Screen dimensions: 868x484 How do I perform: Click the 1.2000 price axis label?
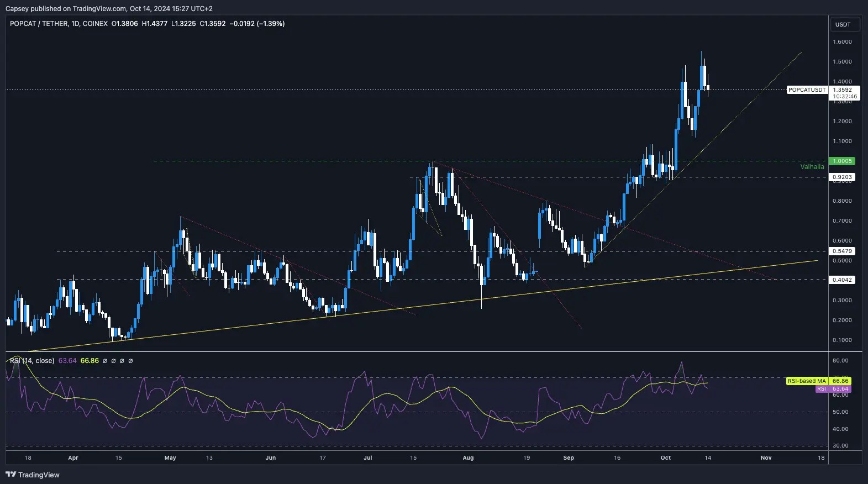click(843, 122)
